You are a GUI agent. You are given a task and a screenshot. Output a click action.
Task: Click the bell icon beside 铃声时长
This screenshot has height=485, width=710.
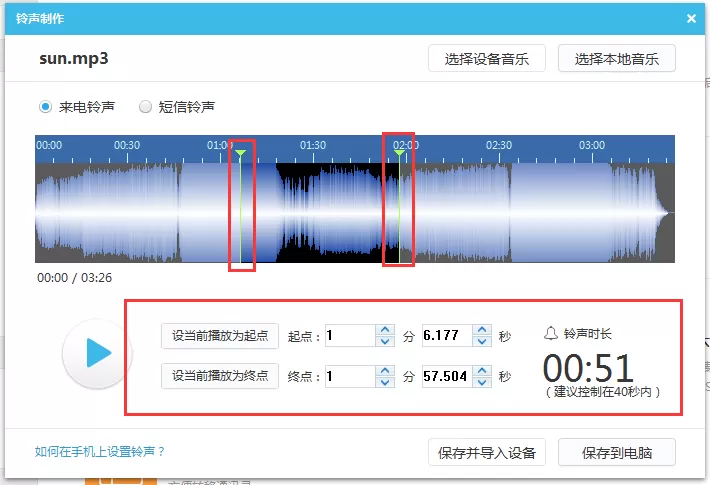(551, 333)
